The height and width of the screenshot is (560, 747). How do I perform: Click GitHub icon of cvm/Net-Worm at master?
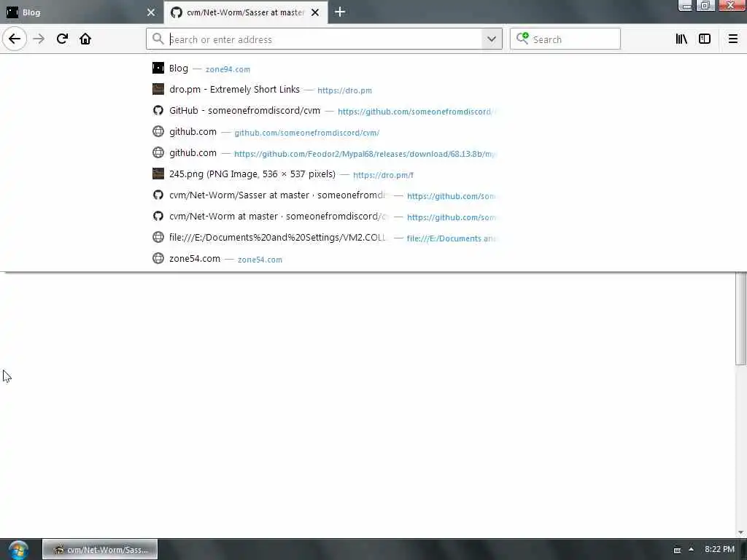click(158, 216)
